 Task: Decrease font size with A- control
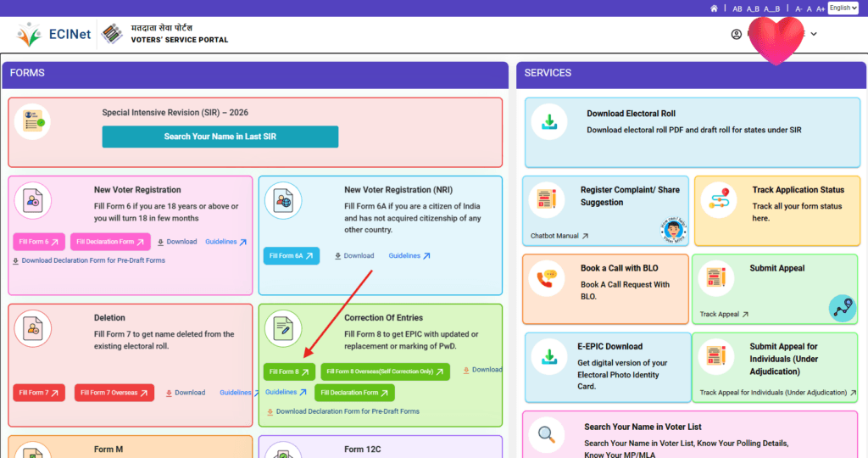(x=798, y=8)
